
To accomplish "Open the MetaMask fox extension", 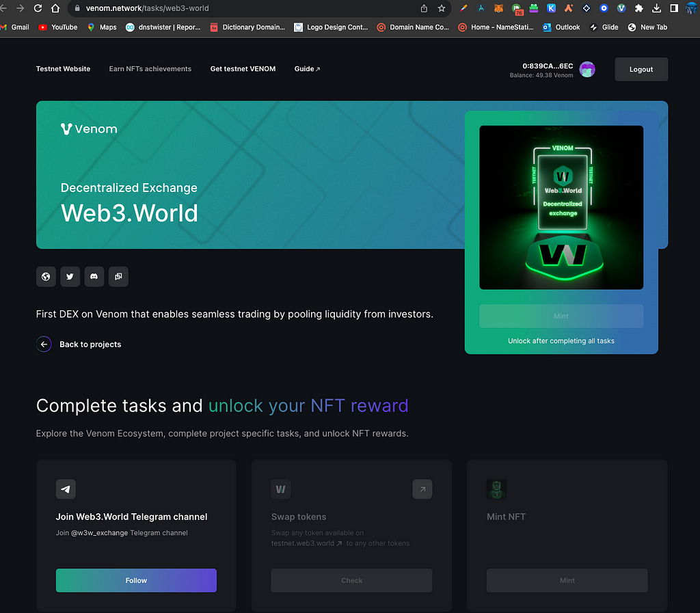I will [498, 8].
